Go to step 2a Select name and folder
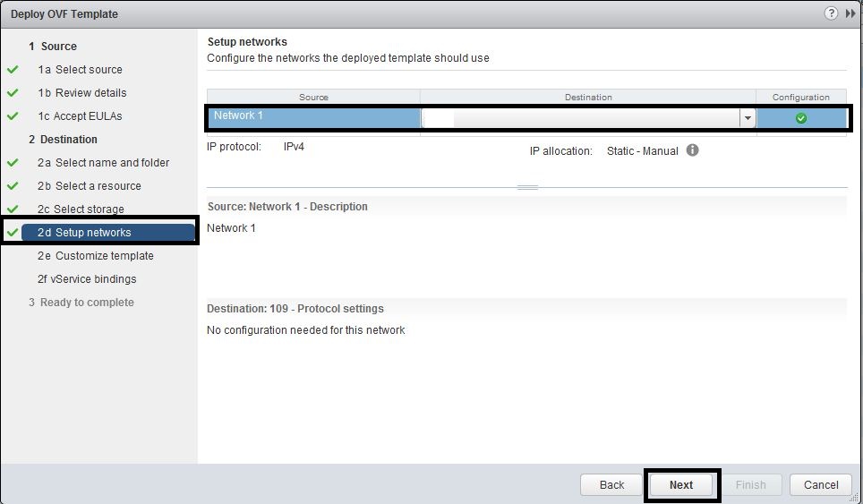 click(x=103, y=163)
